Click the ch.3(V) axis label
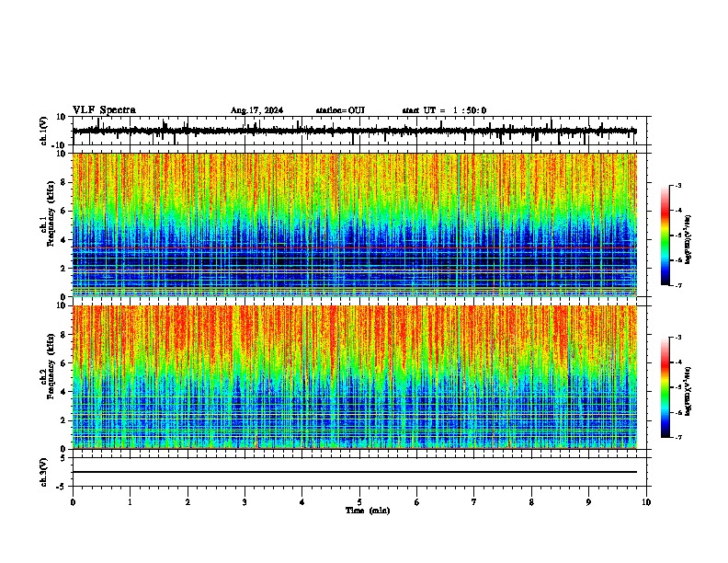 click(x=44, y=473)
